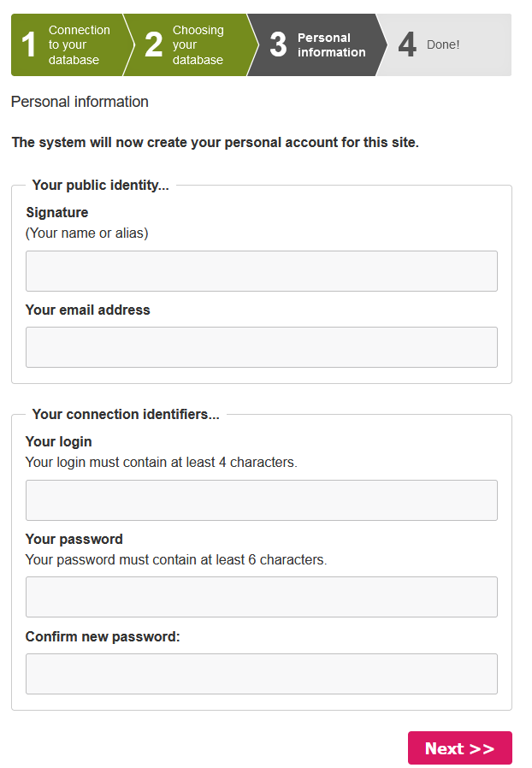Image resolution: width=532 pixels, height=768 pixels.
Task: Open step 2 Choosing your database
Action: 190,45
